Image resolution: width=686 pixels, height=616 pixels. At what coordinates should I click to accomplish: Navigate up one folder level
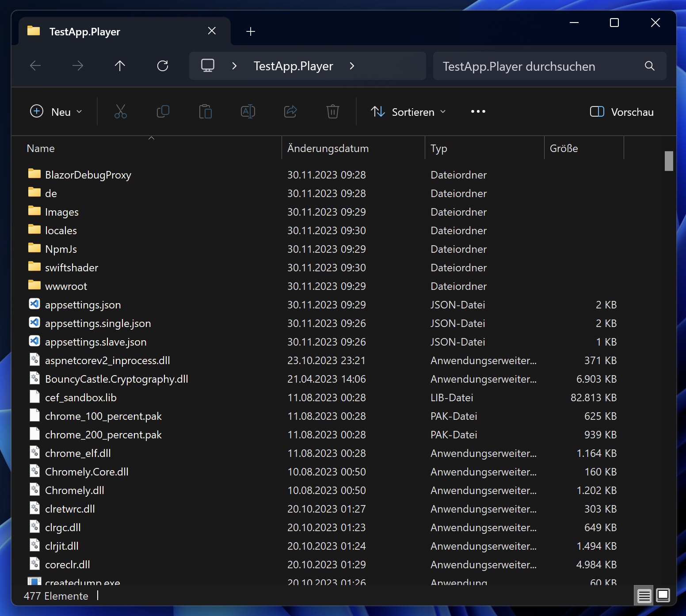[120, 66]
